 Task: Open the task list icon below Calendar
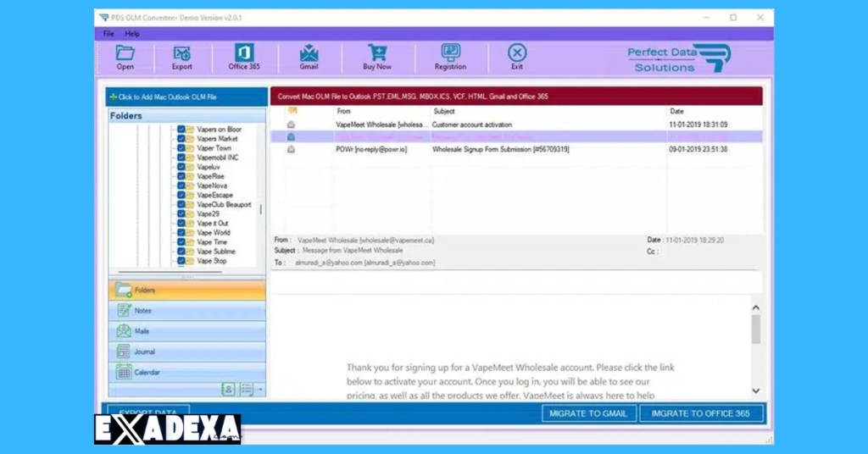tap(247, 390)
